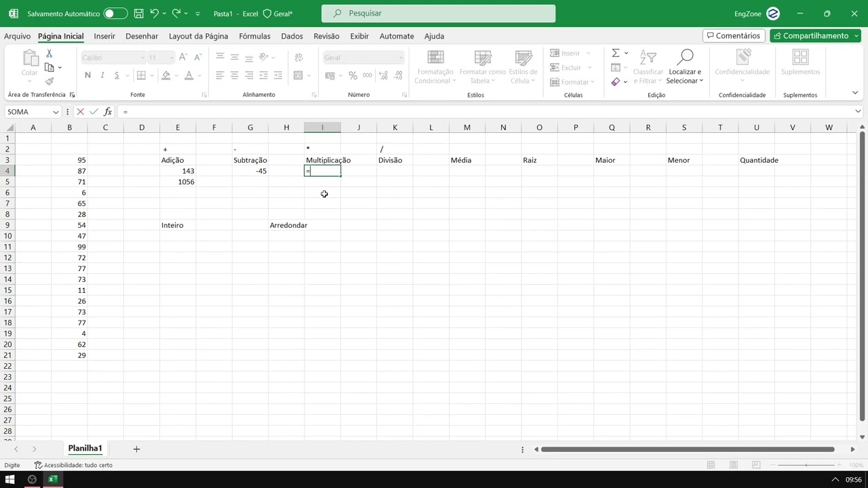Click the formula bar input
This screenshot has height=488, width=868.
485,112
